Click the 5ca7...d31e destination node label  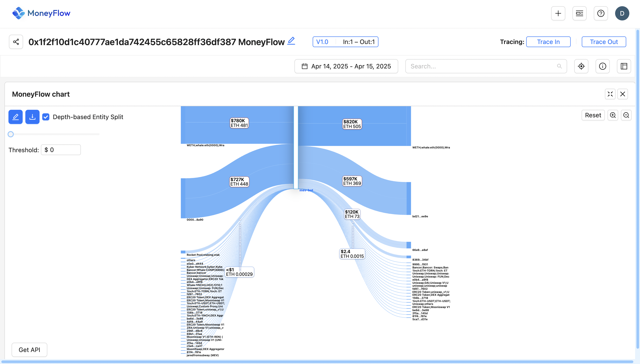click(420, 319)
